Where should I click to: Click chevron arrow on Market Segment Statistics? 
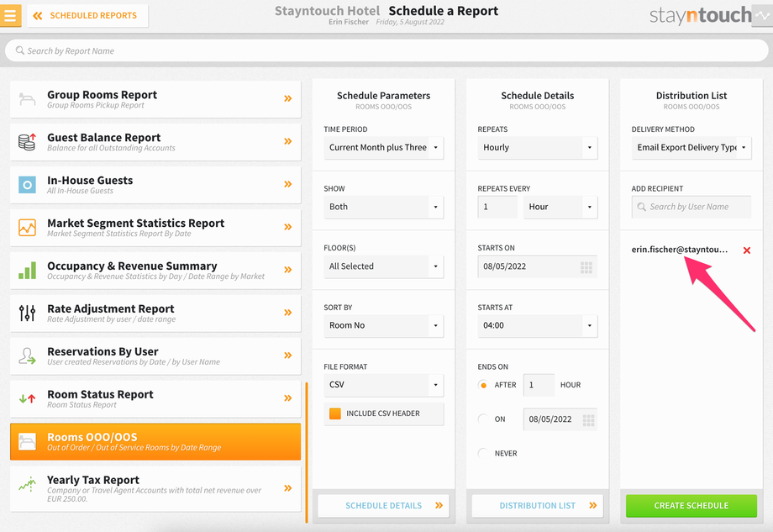tap(288, 227)
